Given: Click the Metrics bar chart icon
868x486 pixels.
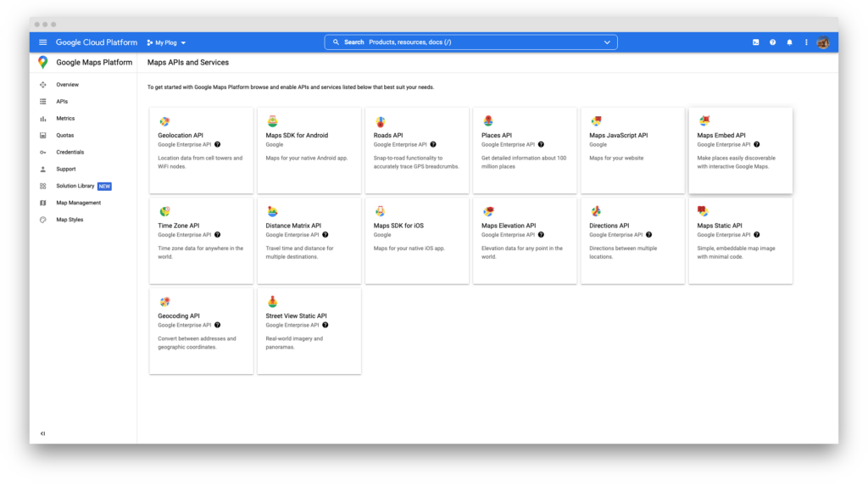Looking at the screenshot, I should pos(42,119).
